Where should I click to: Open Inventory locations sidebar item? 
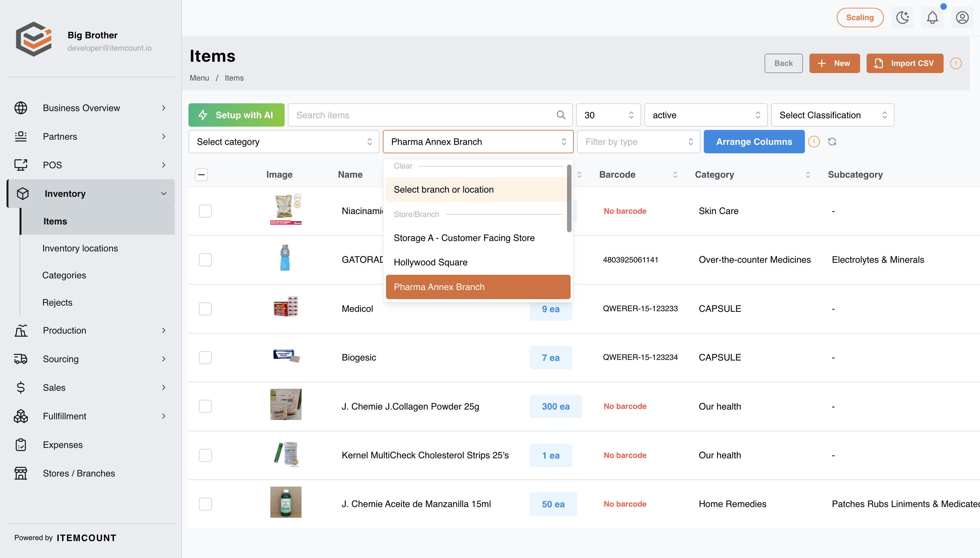[x=80, y=248]
